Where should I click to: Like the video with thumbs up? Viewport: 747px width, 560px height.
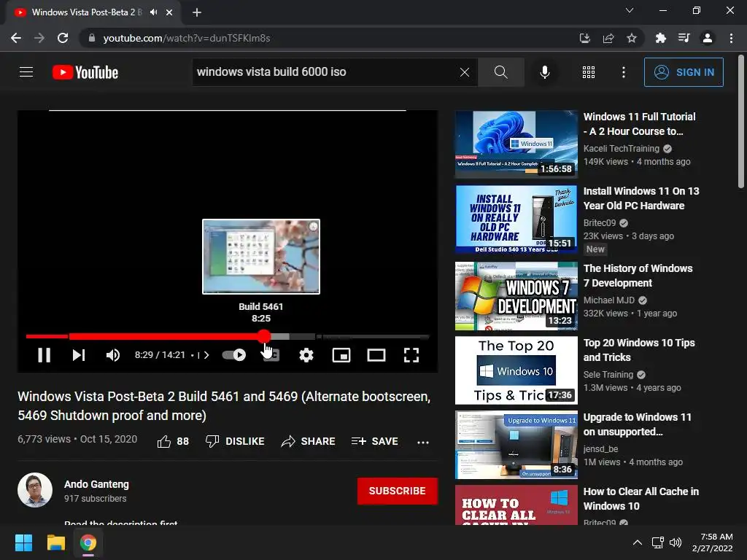173,441
